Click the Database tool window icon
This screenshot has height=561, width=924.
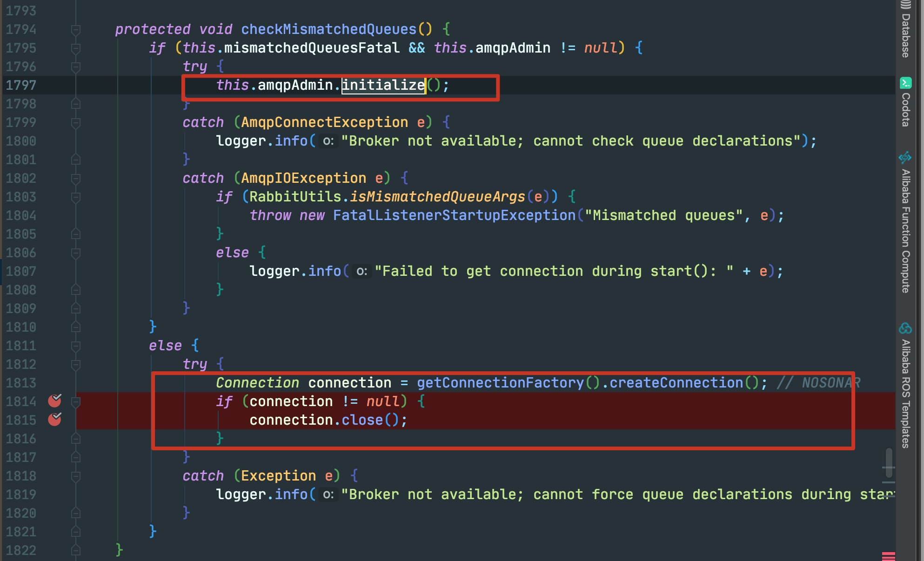[905, 5]
